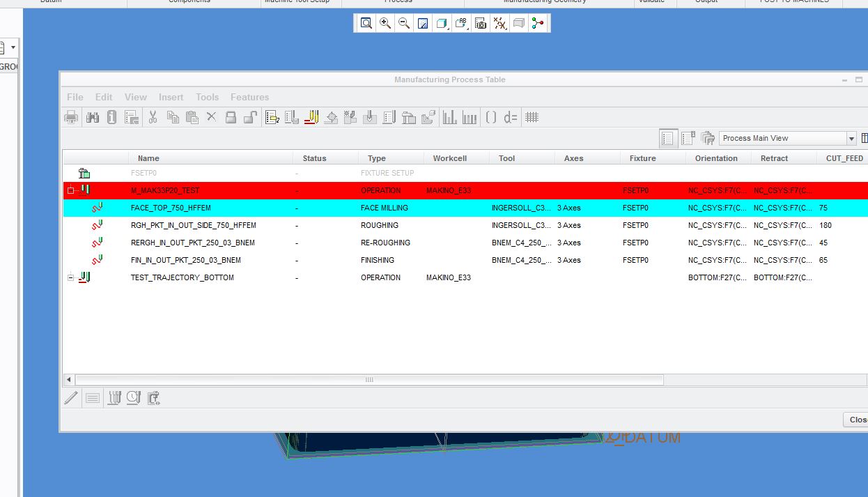Click the Repaint screen icon
868x497 pixels.
423,24
